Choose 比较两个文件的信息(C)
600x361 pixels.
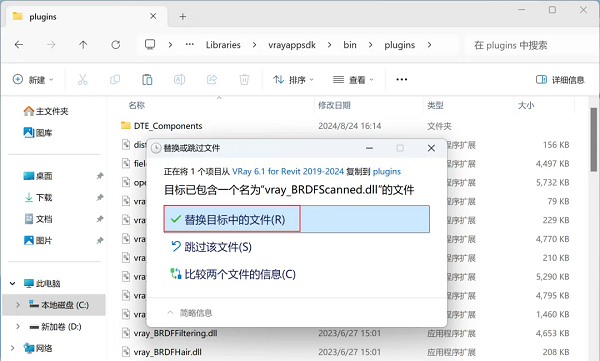pyautogui.click(x=233, y=274)
